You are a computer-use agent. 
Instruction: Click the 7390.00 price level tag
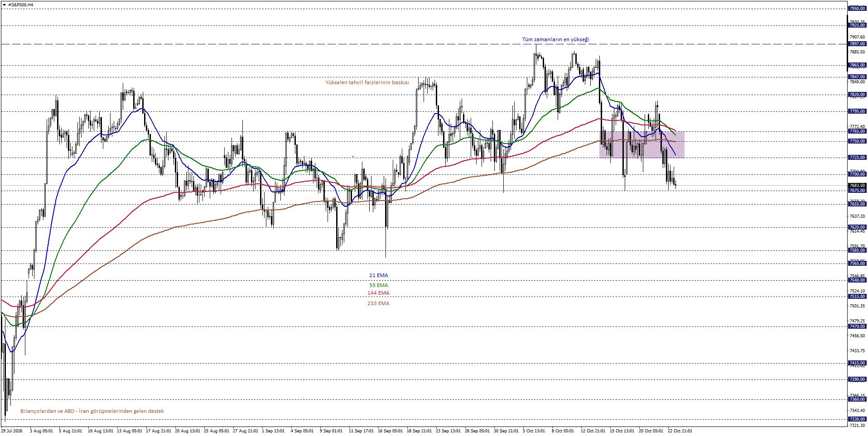[857, 379]
